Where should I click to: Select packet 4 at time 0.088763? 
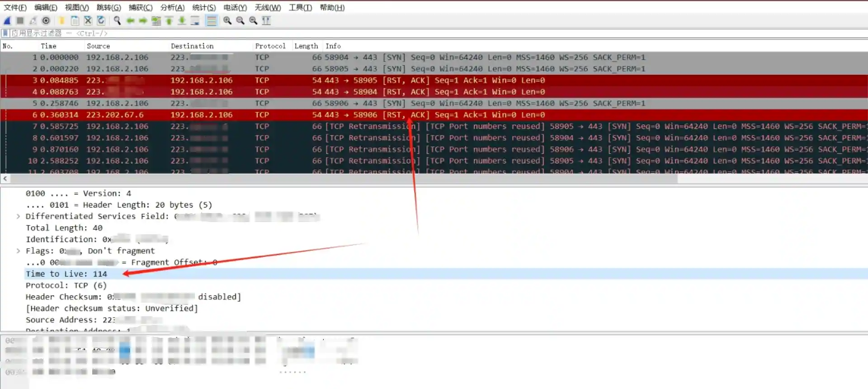click(434, 92)
